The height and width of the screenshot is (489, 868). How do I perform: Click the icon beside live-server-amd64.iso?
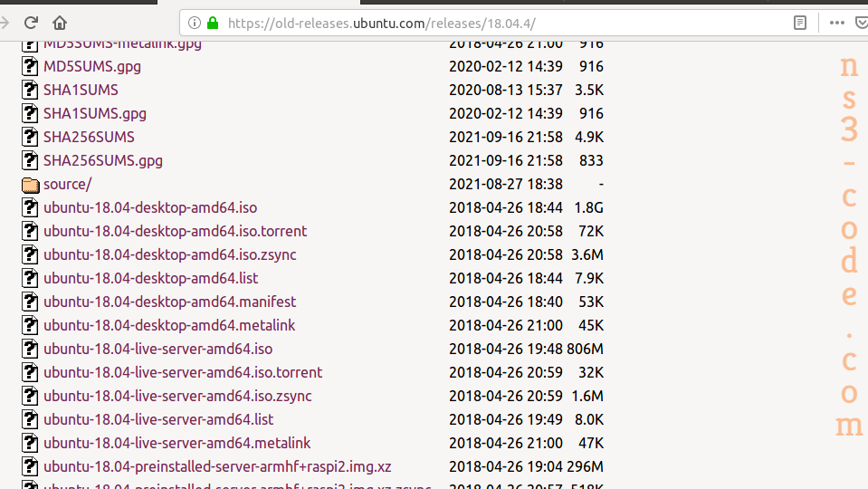pos(30,349)
